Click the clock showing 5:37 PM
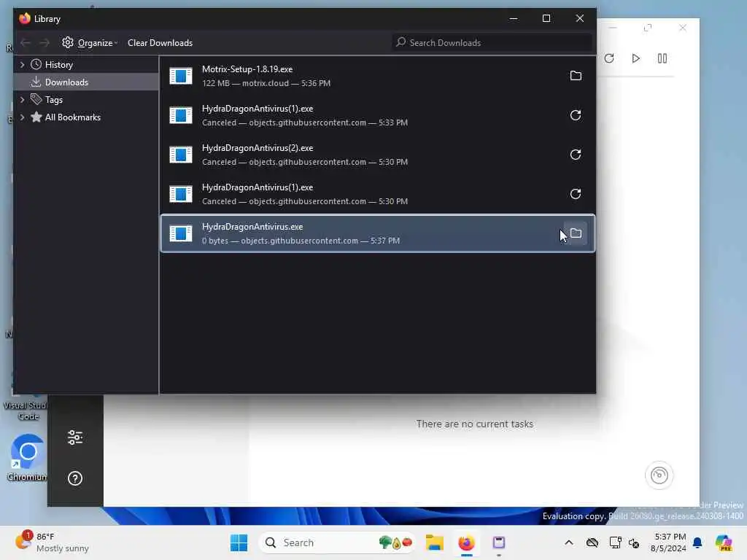This screenshot has height=560, width=747. (669, 542)
